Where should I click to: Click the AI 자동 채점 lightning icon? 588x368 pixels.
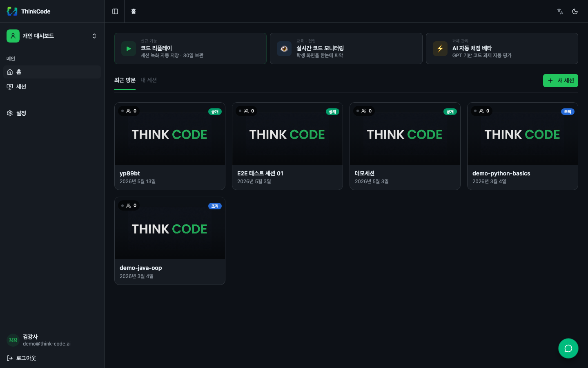440,49
